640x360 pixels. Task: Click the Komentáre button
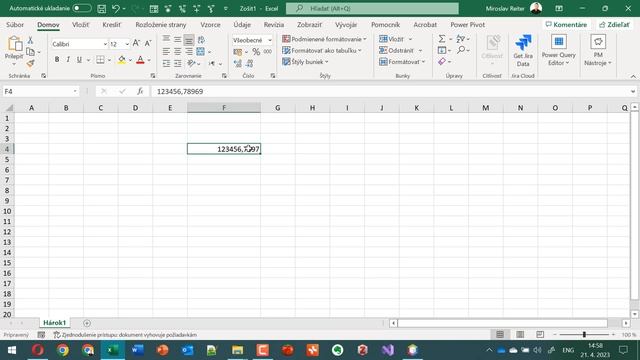point(566,24)
